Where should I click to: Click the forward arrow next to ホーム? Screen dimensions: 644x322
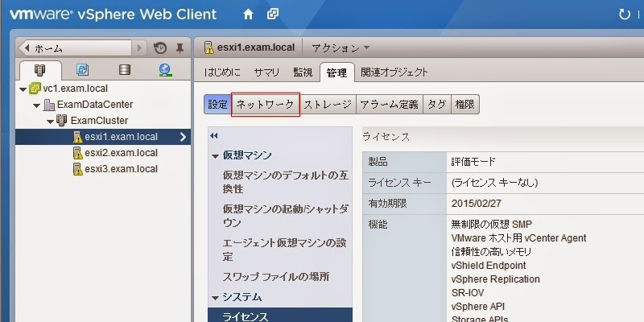click(139, 48)
